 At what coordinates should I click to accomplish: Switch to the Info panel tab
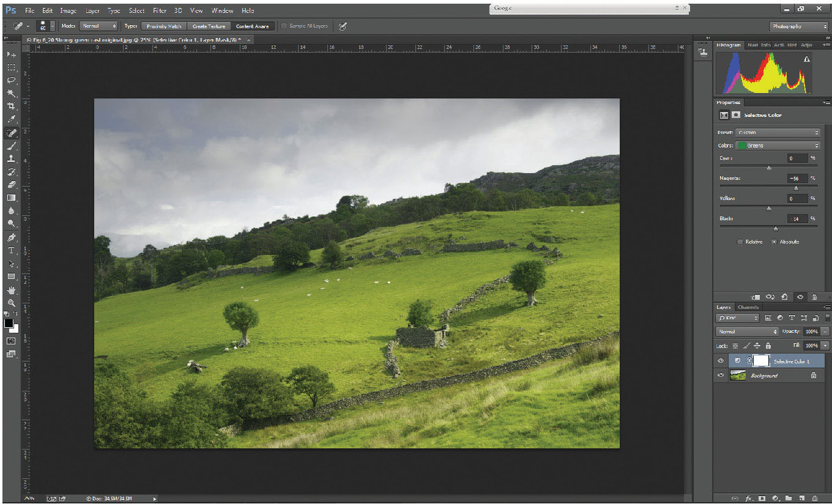click(765, 45)
